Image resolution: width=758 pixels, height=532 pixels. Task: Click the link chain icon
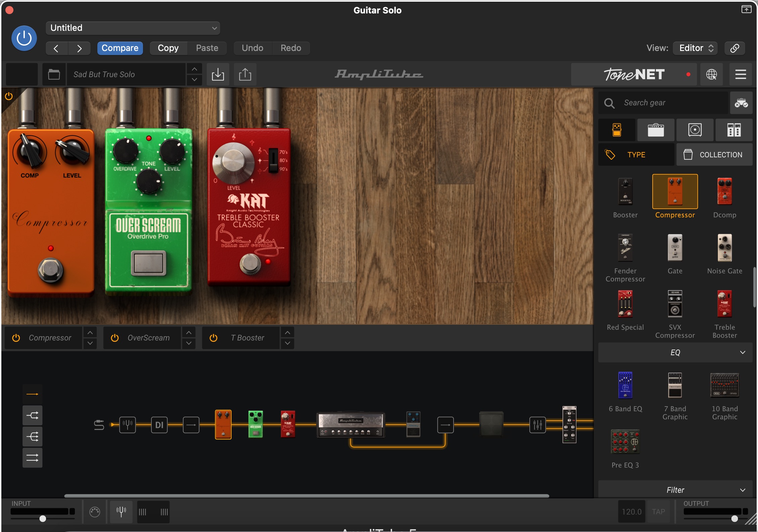(735, 48)
